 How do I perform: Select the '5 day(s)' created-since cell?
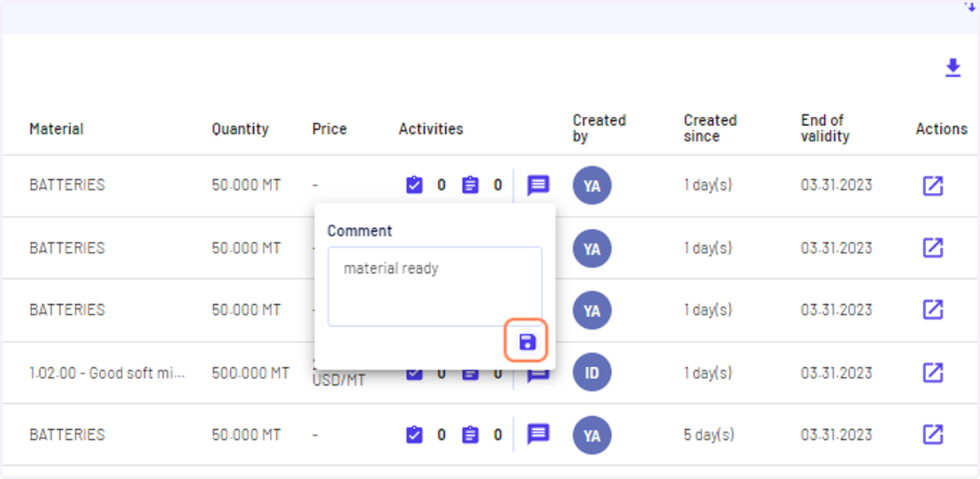(709, 435)
